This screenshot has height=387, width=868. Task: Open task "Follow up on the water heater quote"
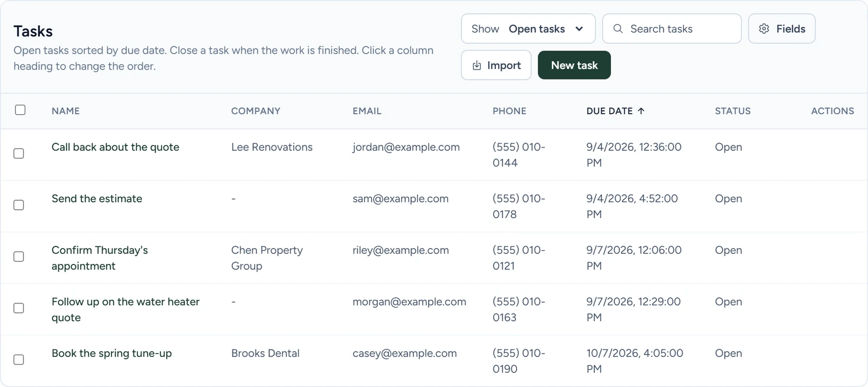coord(126,309)
